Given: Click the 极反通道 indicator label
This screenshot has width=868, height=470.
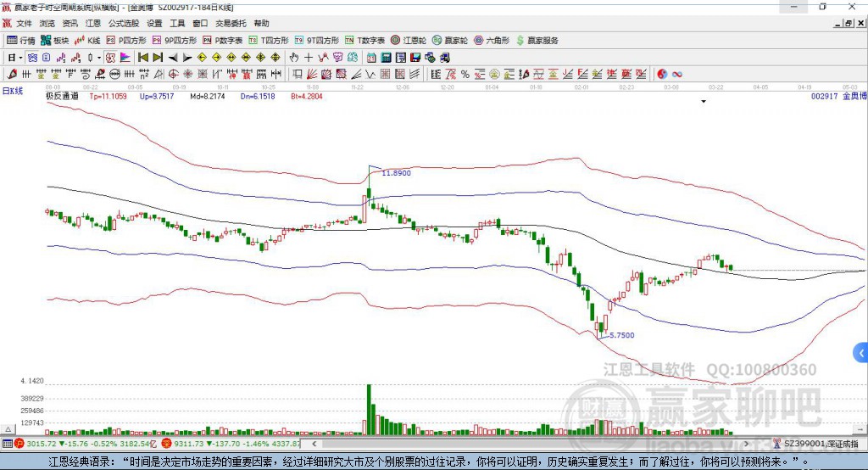Looking at the screenshot, I should click(62, 97).
